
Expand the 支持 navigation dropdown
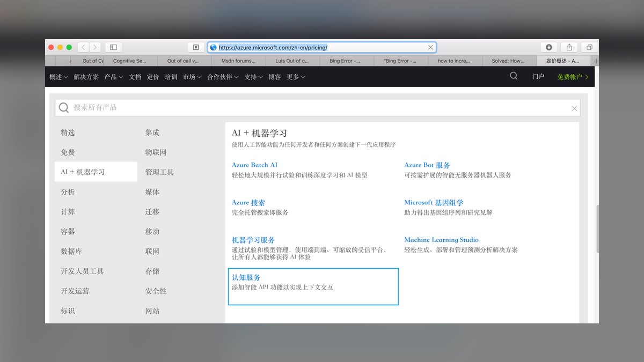pyautogui.click(x=253, y=77)
